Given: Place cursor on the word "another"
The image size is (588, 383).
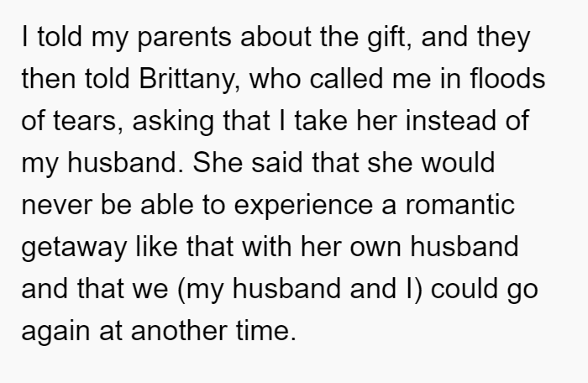Looking at the screenshot, I should click(179, 330).
